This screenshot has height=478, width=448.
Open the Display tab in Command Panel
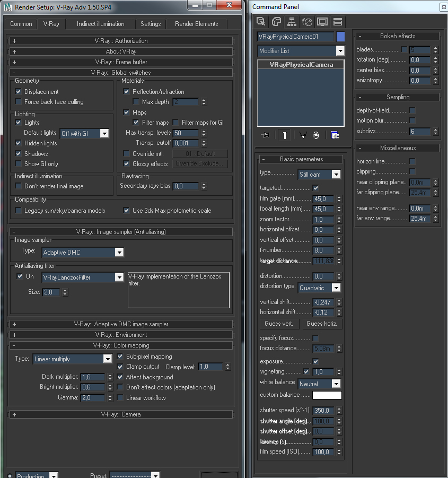pyautogui.click(x=322, y=22)
